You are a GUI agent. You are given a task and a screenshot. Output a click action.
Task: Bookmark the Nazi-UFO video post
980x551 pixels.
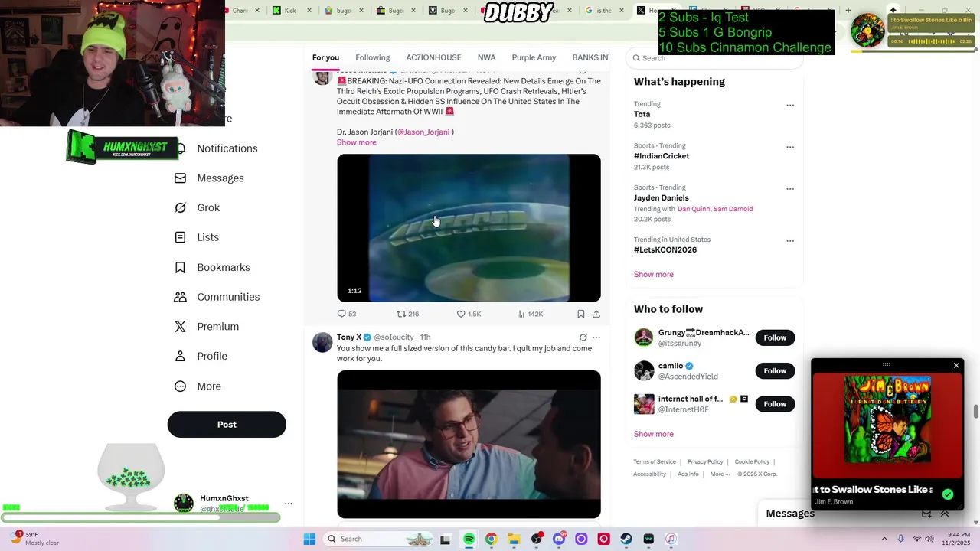point(581,314)
